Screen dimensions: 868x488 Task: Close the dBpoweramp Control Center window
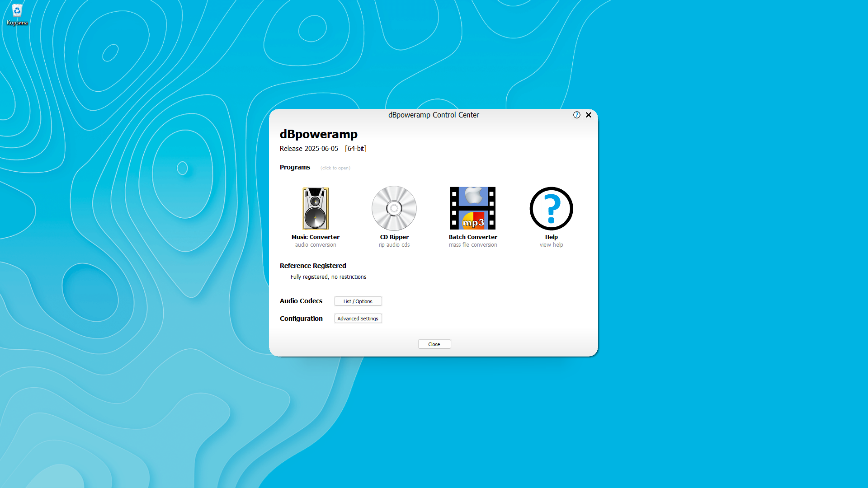coord(589,115)
